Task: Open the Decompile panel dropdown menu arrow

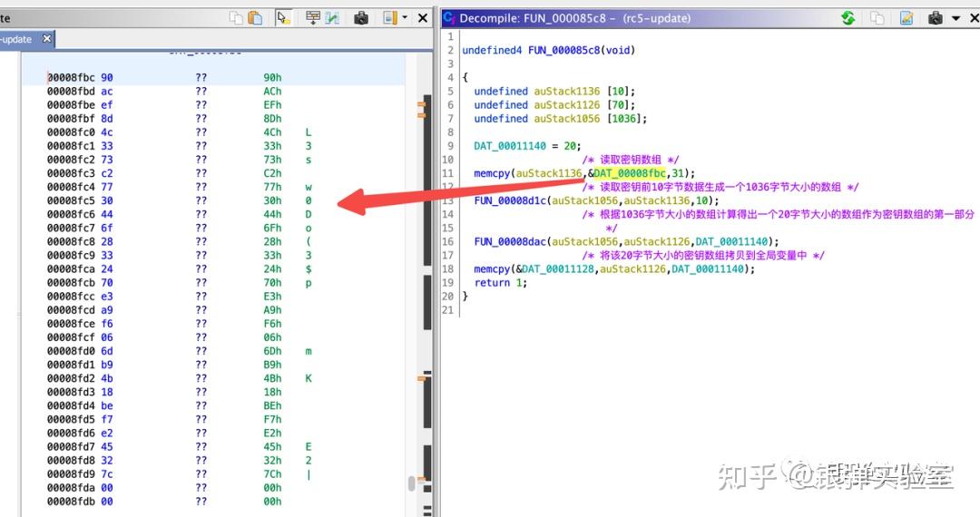Action: 955,18
